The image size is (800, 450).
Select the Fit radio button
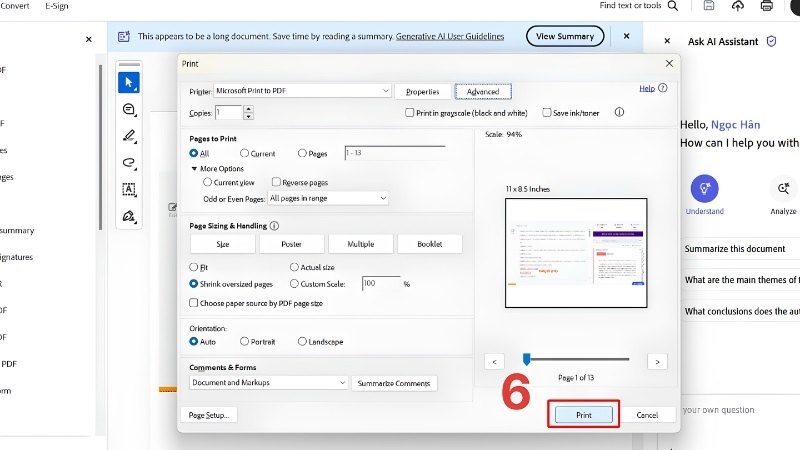point(193,267)
